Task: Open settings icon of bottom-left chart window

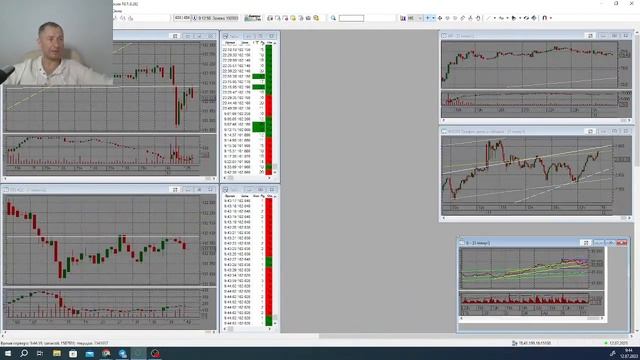Action: [176, 190]
